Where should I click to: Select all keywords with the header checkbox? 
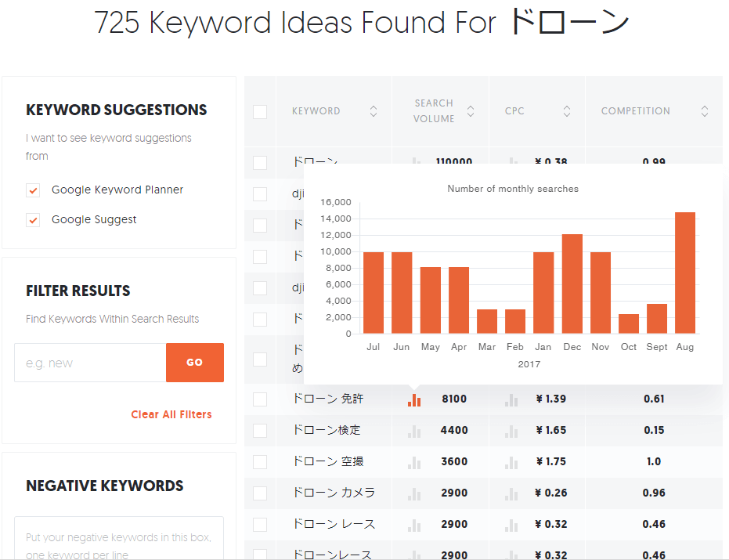tap(260, 111)
